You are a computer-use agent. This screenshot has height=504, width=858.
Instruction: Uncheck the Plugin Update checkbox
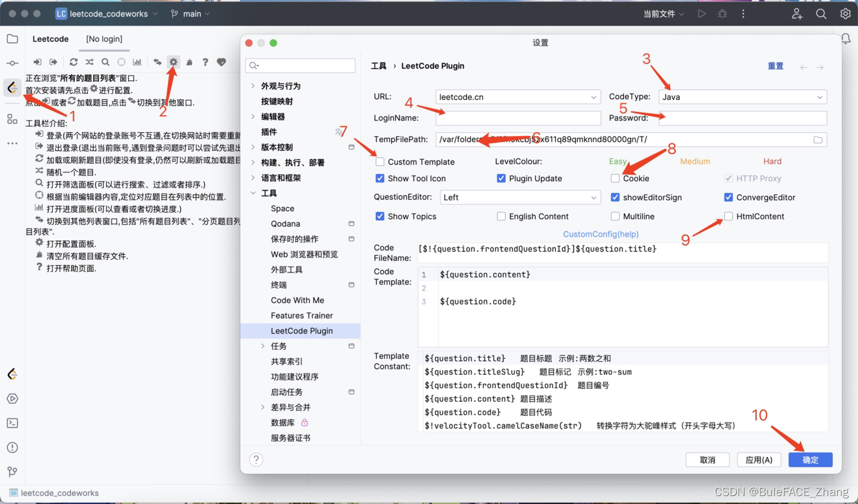tap(501, 178)
